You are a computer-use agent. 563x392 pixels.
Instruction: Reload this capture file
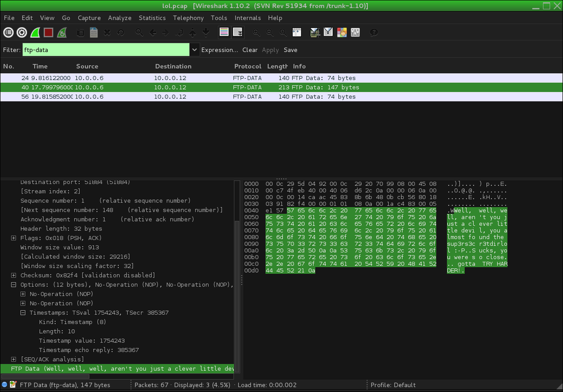(121, 33)
